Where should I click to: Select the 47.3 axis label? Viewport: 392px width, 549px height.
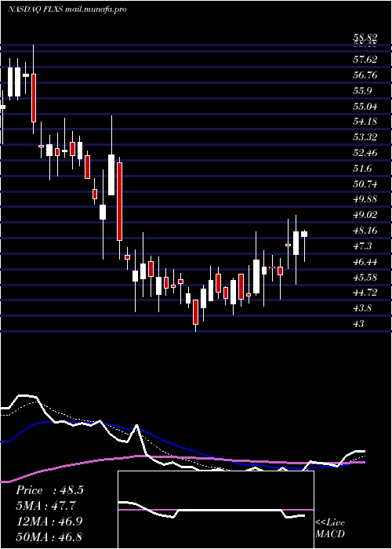(x=362, y=245)
